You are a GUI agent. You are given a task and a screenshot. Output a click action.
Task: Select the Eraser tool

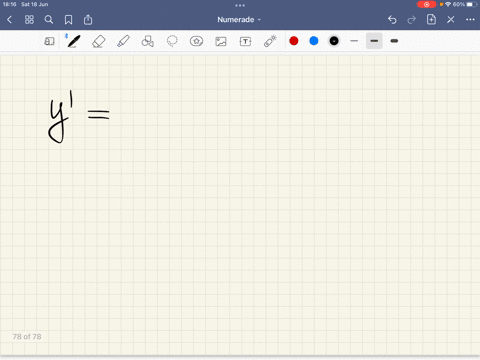[99, 42]
